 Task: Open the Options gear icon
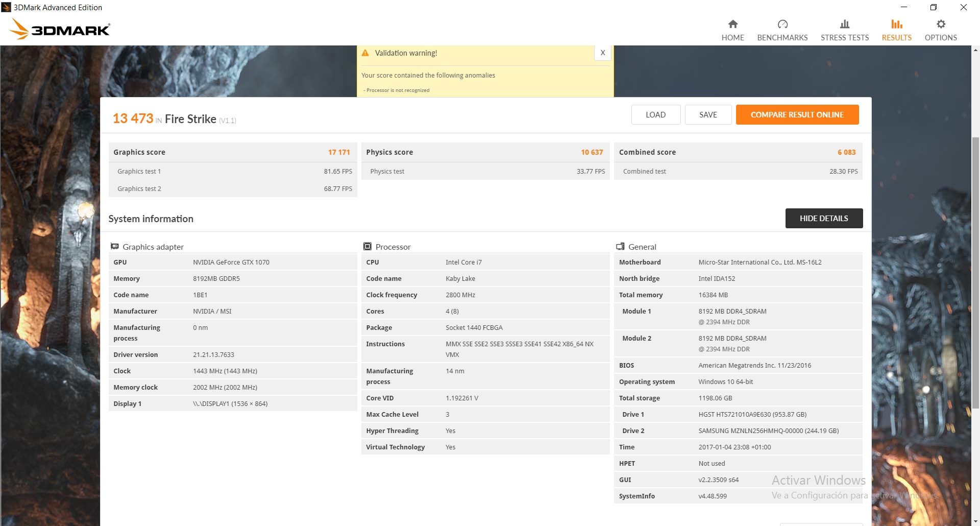[941, 24]
